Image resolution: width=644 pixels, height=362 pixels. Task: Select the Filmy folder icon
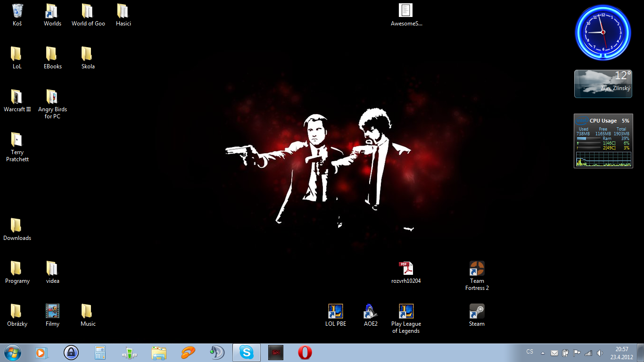click(52, 315)
